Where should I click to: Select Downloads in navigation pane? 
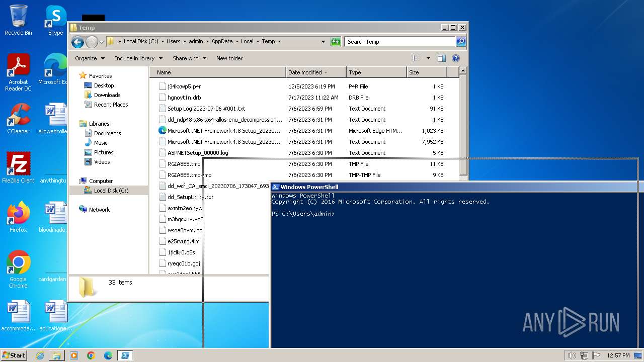[x=107, y=95]
